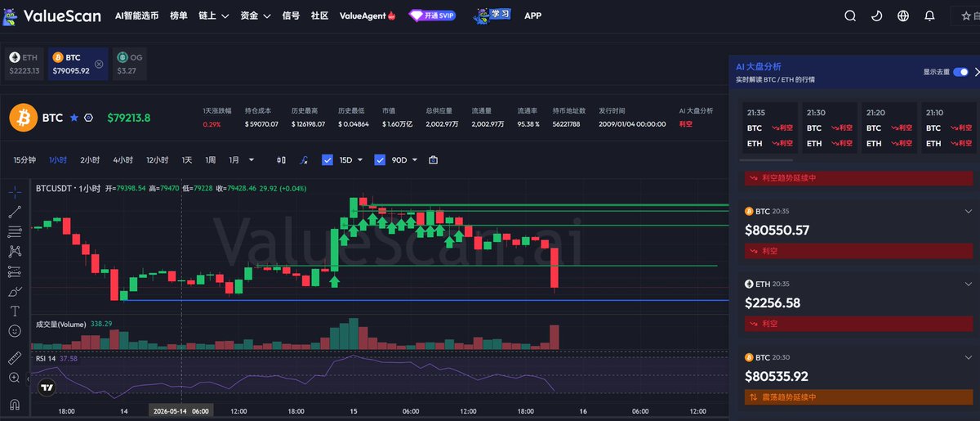The image size is (980, 421).
Task: Open the 15D dropdown arrow
Action: pyautogui.click(x=362, y=160)
